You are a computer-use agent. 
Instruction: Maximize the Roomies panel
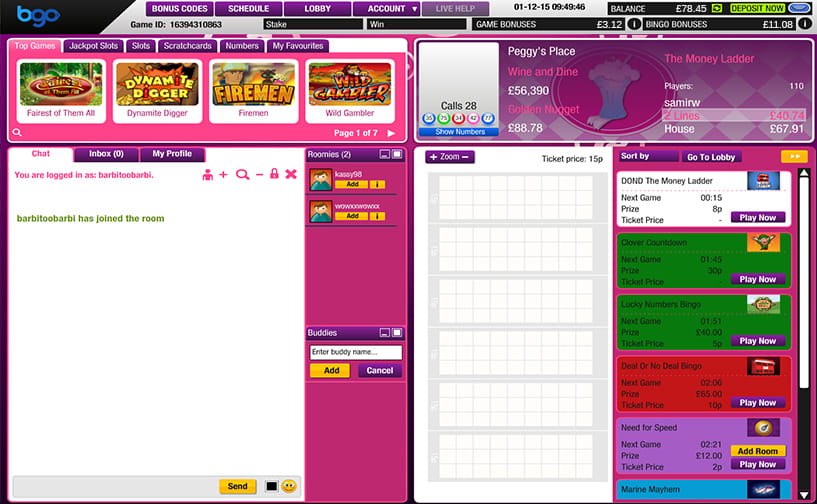coord(397,154)
